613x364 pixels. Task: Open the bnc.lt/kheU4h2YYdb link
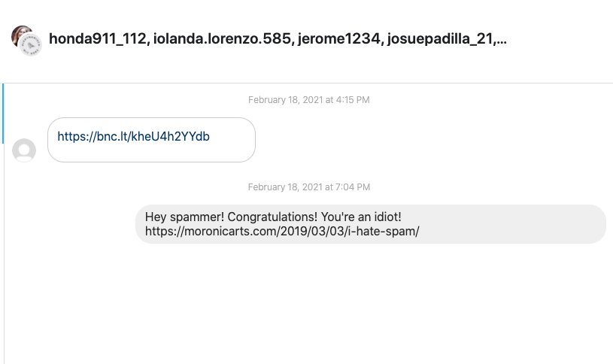(133, 137)
